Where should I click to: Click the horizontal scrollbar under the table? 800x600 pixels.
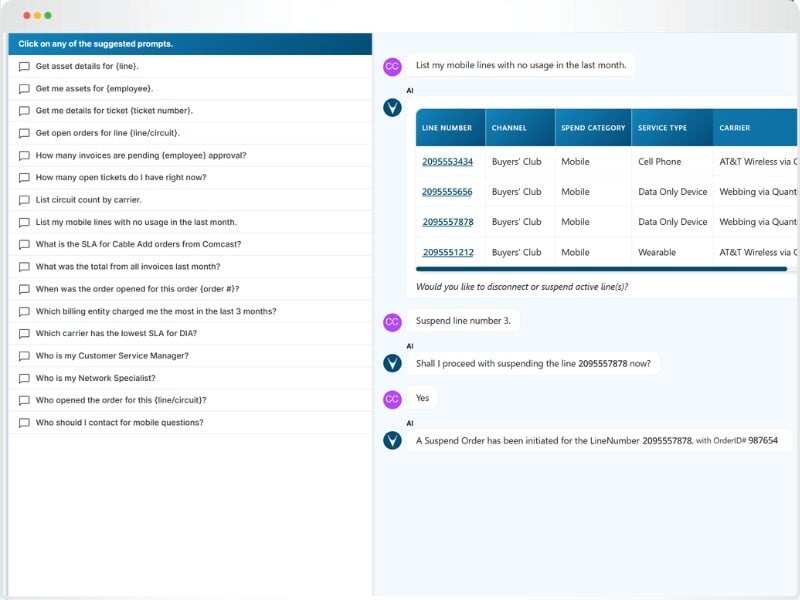pyautogui.click(x=600, y=269)
